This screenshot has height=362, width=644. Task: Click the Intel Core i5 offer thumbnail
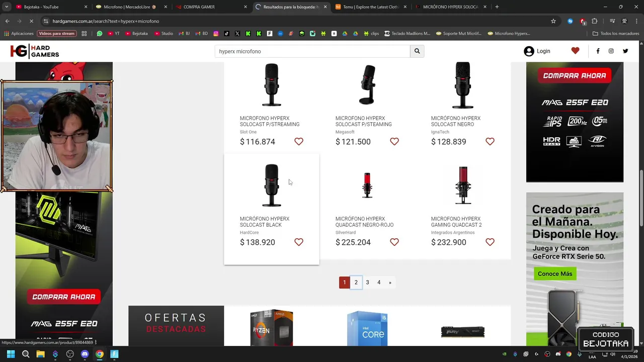pos(367,328)
